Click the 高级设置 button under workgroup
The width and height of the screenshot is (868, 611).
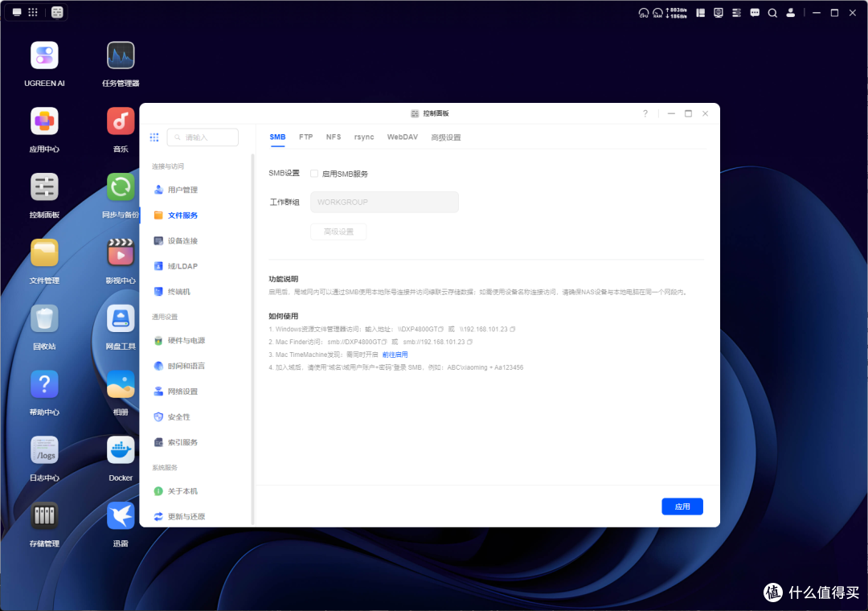tap(338, 232)
